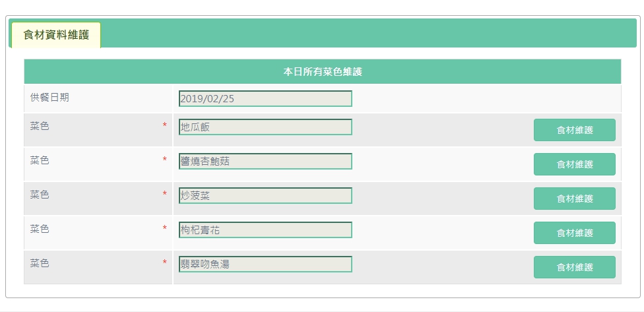644x312 pixels.
Task: Open 食材維護 for the 地瓜飯 row
Action: pyautogui.click(x=575, y=130)
